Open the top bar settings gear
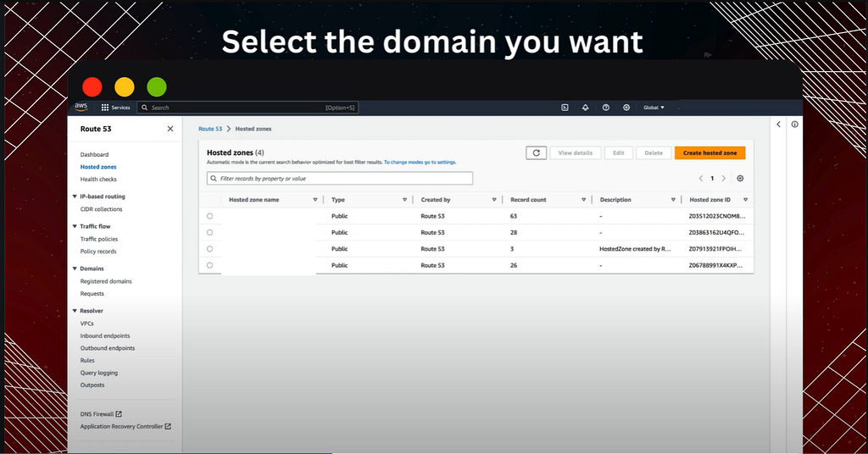The height and width of the screenshot is (454, 868). point(626,108)
